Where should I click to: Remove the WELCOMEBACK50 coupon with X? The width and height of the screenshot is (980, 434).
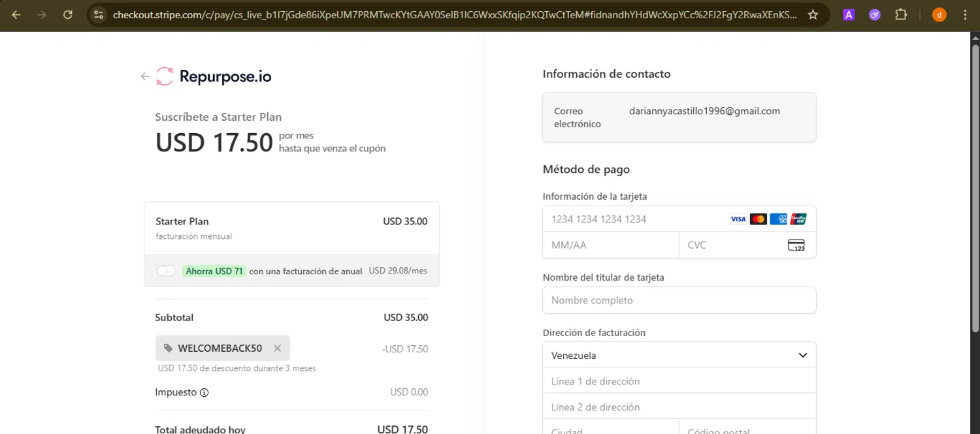277,349
